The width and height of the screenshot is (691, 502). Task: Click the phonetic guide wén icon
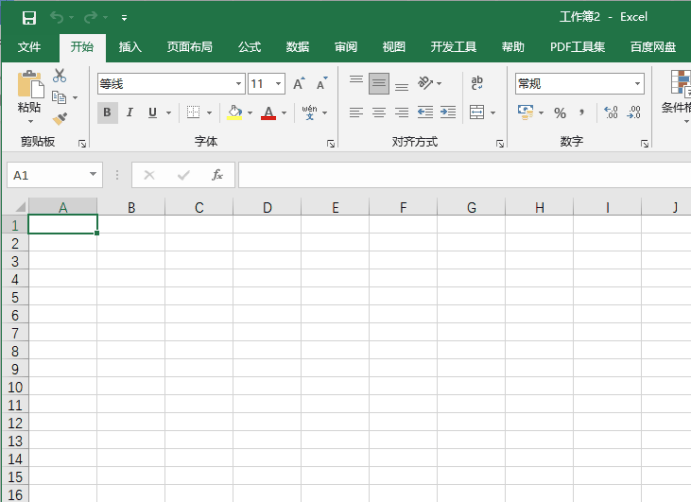pos(309,112)
